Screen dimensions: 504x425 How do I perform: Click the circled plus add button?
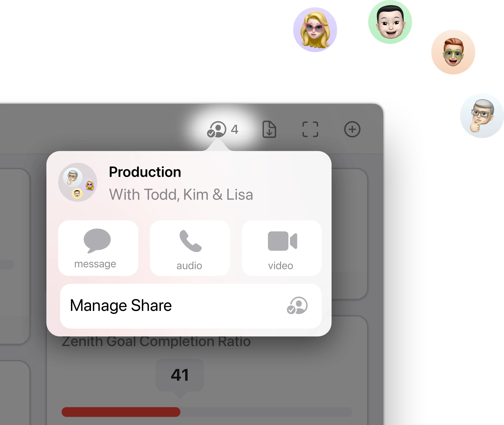tap(352, 129)
